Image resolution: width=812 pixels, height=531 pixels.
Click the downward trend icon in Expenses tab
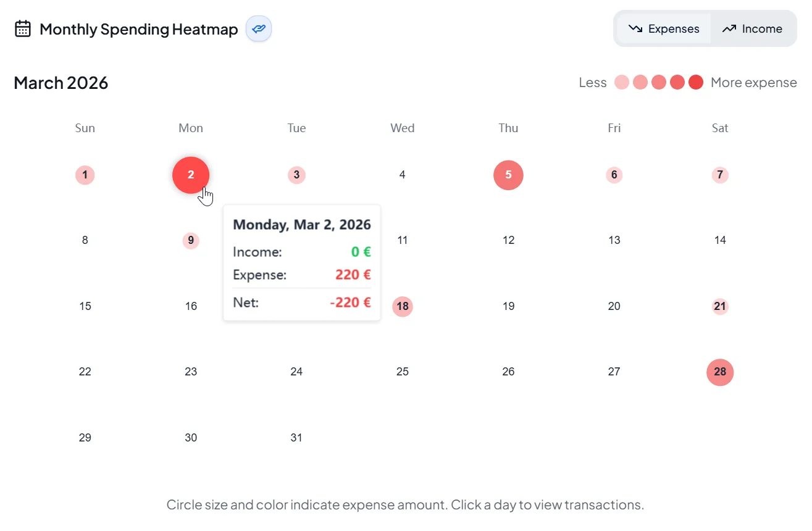(635, 28)
